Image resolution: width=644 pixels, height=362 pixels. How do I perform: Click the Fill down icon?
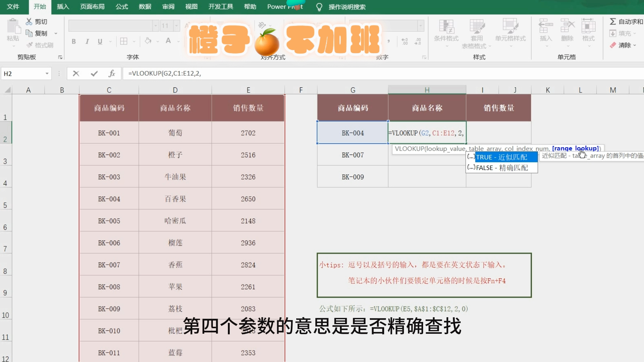613,33
